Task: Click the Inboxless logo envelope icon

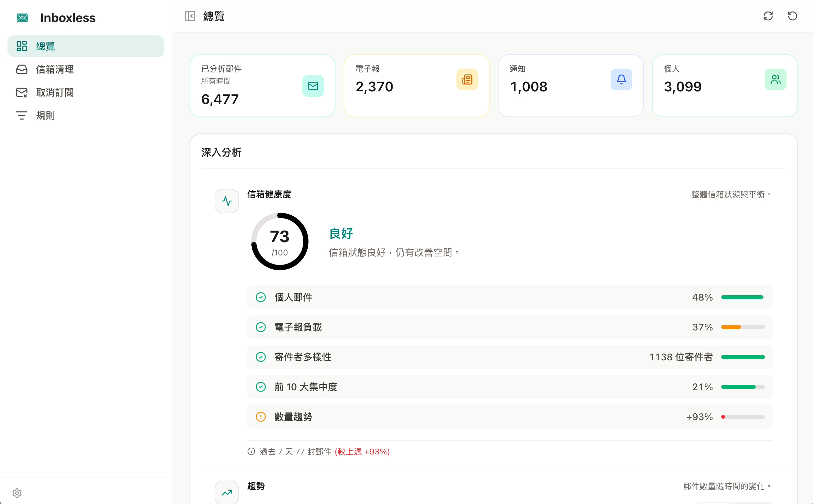Action: click(22, 17)
